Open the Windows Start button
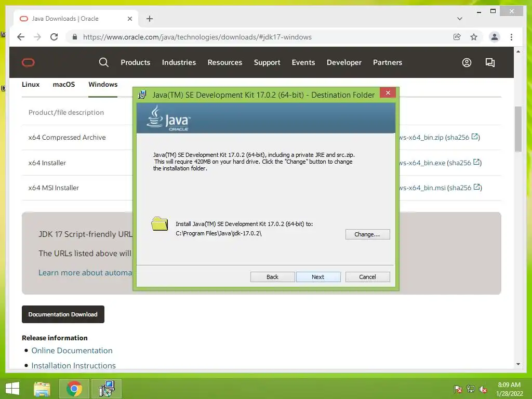The width and height of the screenshot is (532, 399). point(12,389)
